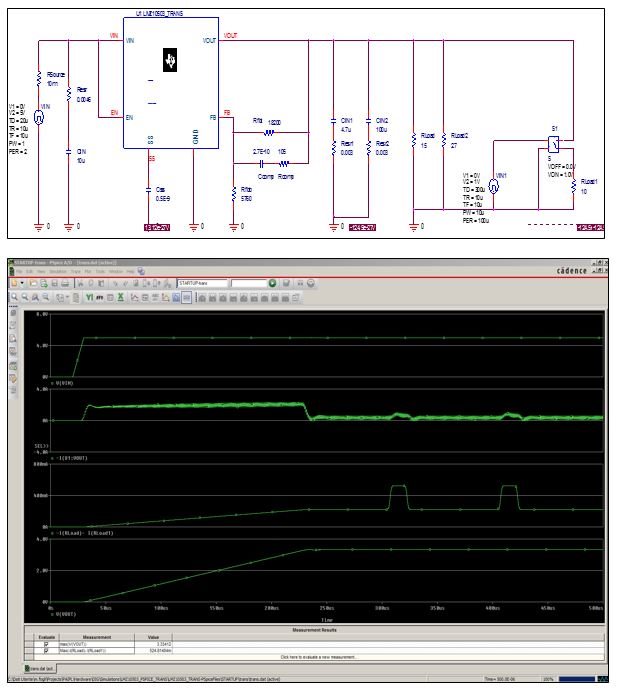The width and height of the screenshot is (617, 692).
Task: Click the icon right of Help menu
Action: [x=141, y=271]
